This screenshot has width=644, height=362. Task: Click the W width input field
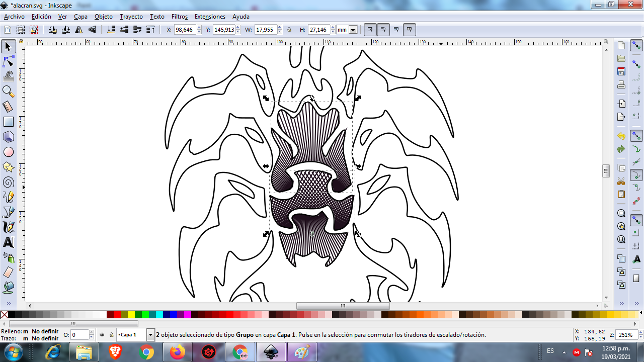click(x=266, y=30)
